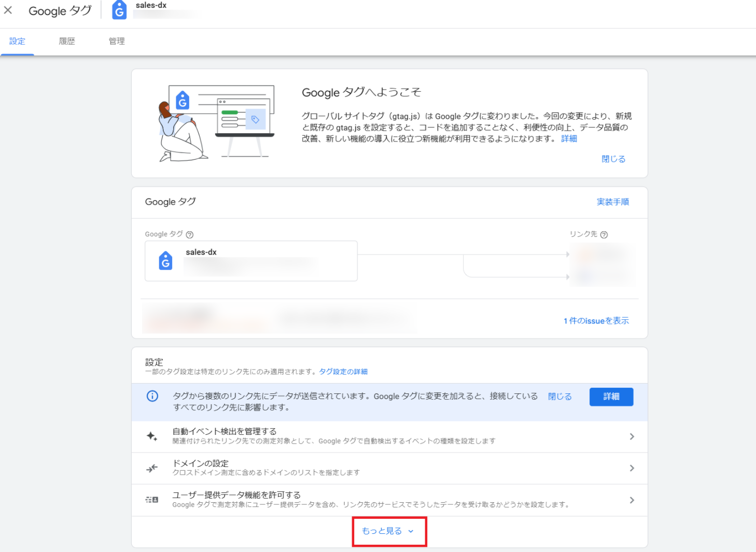Viewport: 756px width, 552px height.
Task: Open ドメインの設定 row chevron
Action: point(632,468)
